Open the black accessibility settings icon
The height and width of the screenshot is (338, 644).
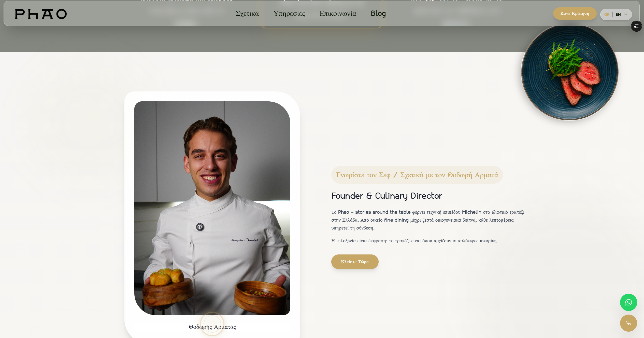[636, 26]
